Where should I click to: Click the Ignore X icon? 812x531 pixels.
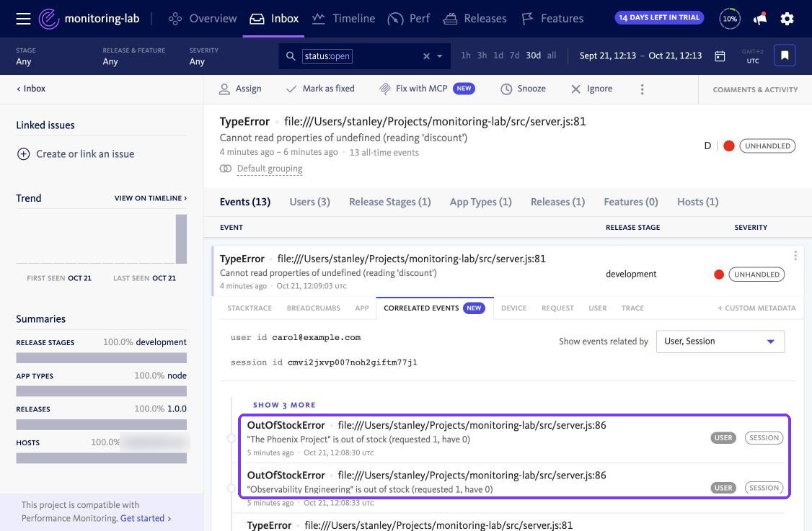[x=576, y=89]
